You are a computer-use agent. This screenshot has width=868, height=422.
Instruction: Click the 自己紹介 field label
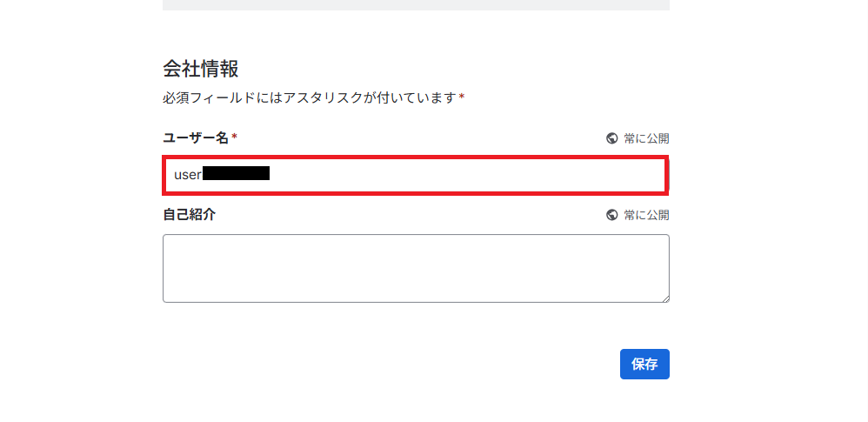[x=189, y=214]
